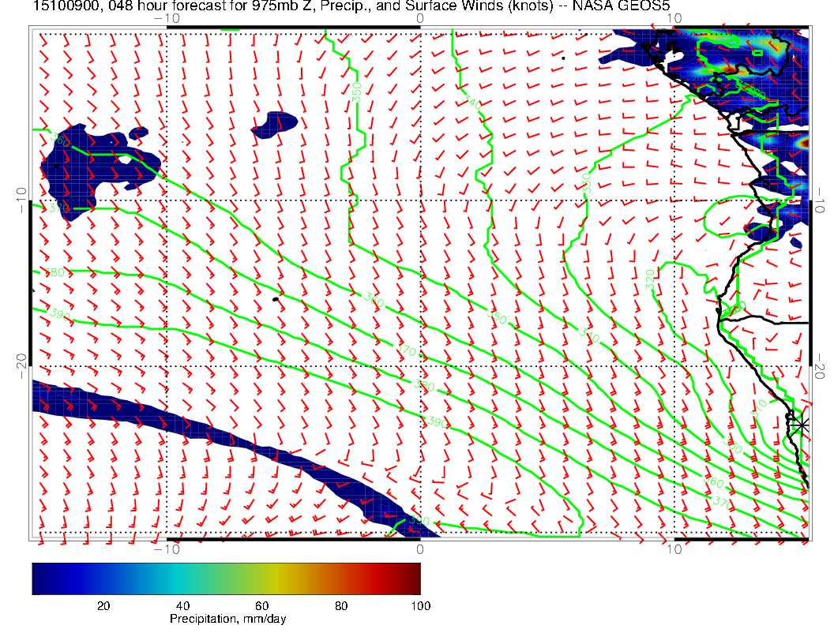The width and height of the screenshot is (834, 644).
Task: Click the "60" tick label under color bar
Action: 261,606
